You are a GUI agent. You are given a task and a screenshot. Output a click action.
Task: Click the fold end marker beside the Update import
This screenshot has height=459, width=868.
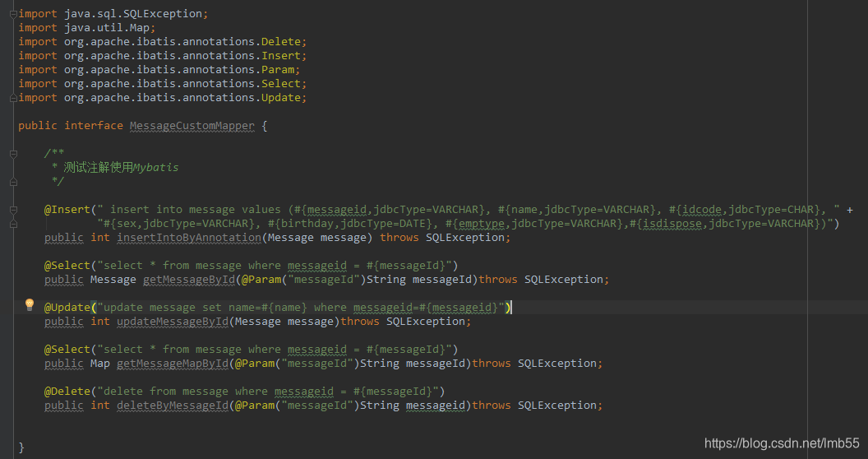coord(13,98)
